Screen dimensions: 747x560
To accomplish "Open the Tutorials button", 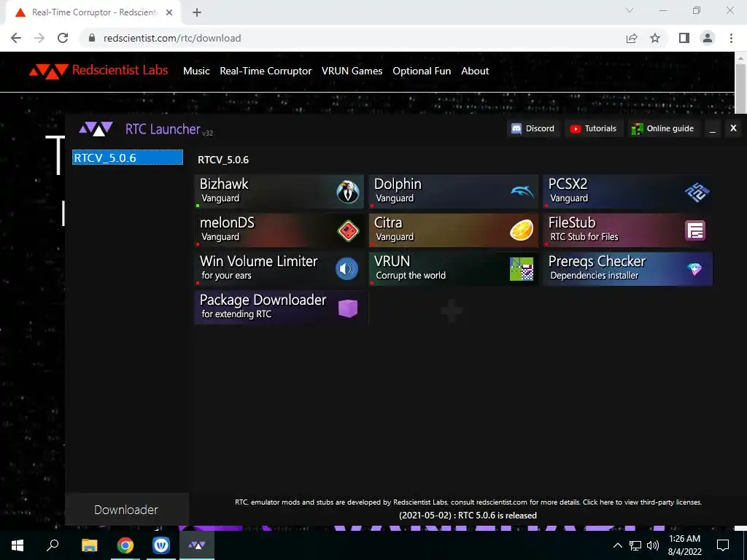I will (x=594, y=128).
